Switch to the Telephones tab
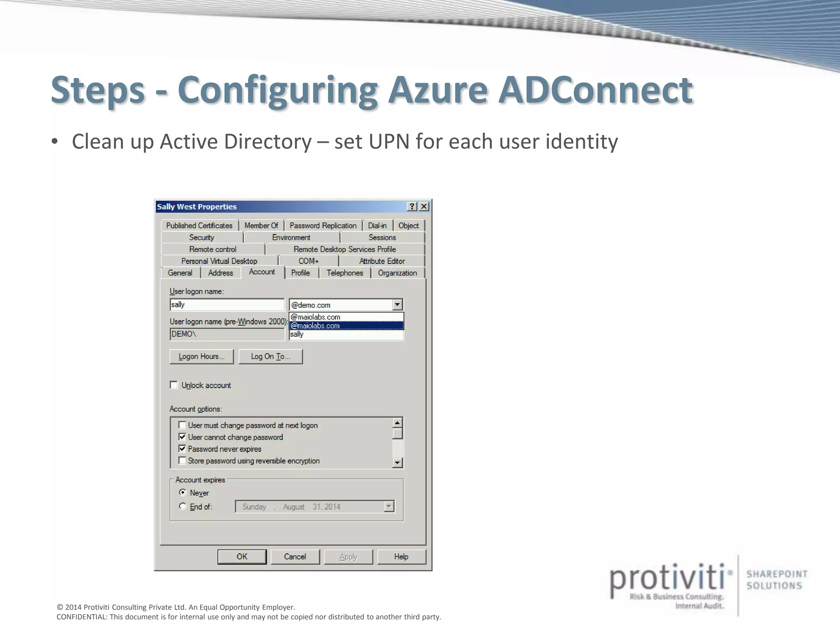Screen dimensions: 840x630 [345, 273]
